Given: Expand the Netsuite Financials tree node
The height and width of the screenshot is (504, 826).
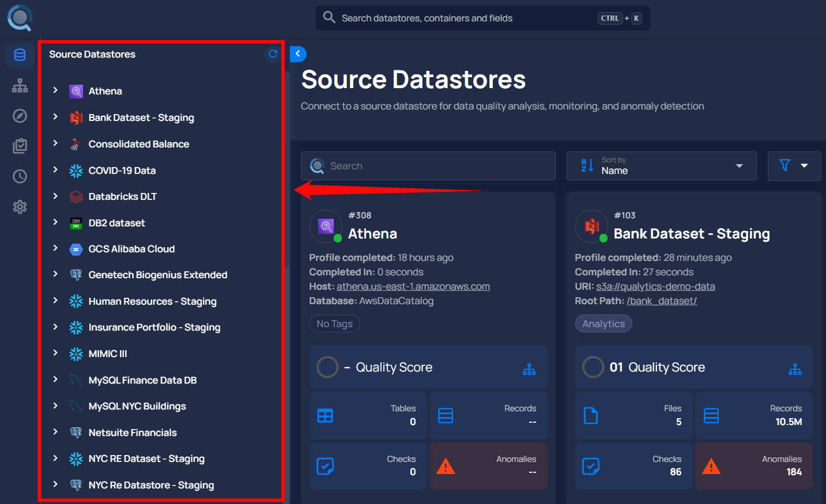Looking at the screenshot, I should tap(55, 431).
